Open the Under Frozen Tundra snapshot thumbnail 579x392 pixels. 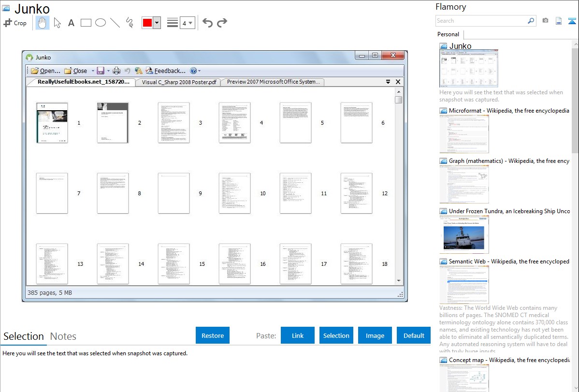[464, 234]
